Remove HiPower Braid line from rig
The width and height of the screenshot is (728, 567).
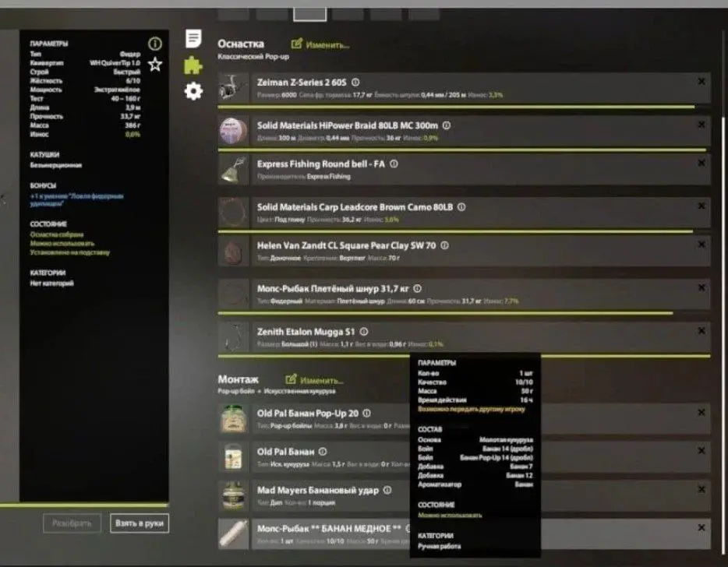click(x=701, y=125)
